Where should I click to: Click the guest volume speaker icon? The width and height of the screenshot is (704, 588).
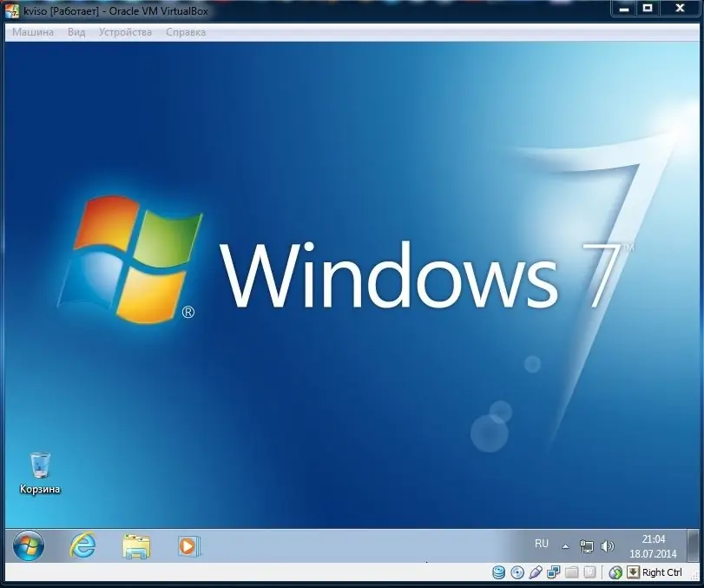(607, 546)
